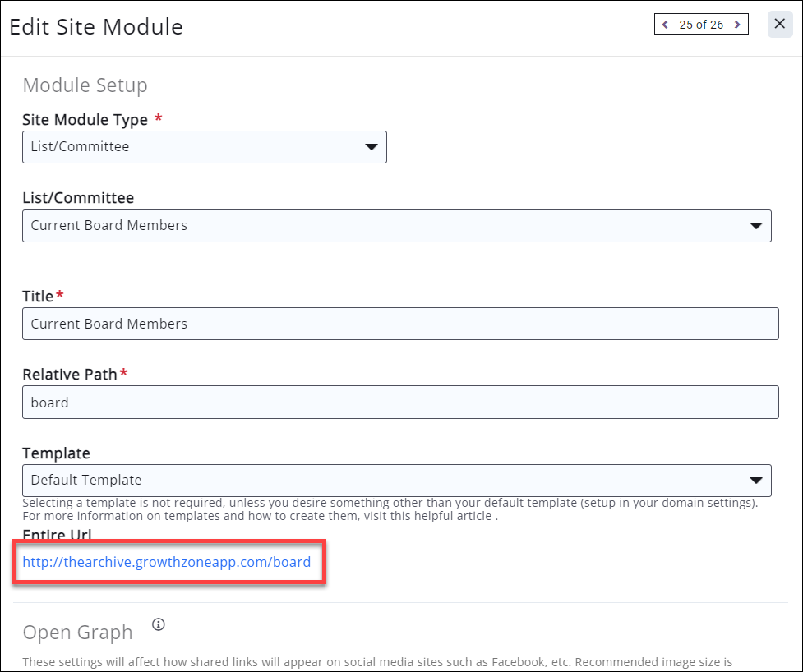Click the 'Template' field label

tap(56, 453)
